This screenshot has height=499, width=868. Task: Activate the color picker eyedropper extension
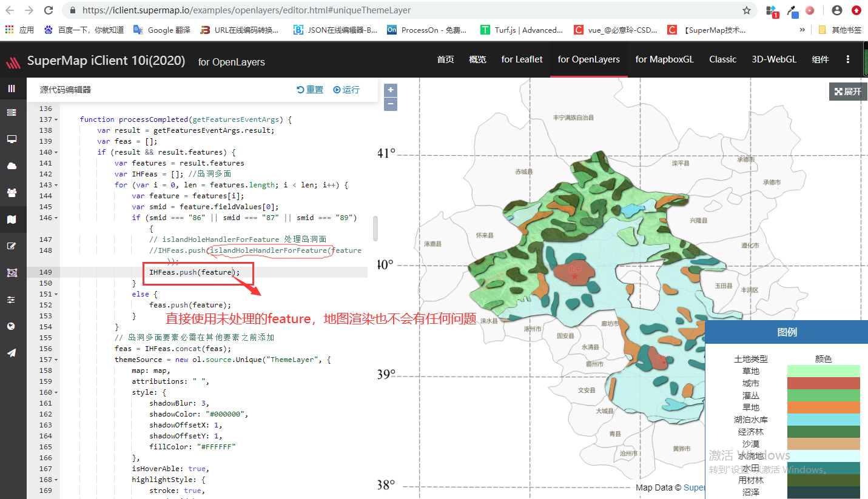click(x=792, y=10)
